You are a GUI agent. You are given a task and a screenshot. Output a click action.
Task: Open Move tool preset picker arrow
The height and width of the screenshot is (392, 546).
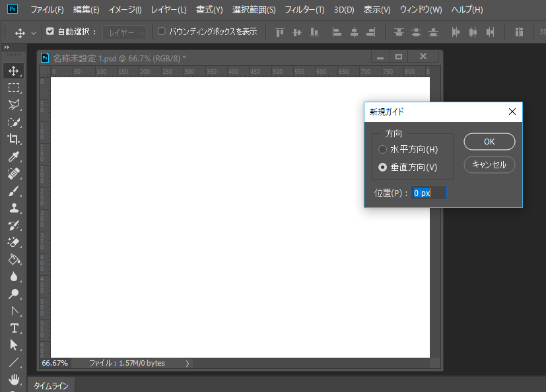click(x=34, y=33)
